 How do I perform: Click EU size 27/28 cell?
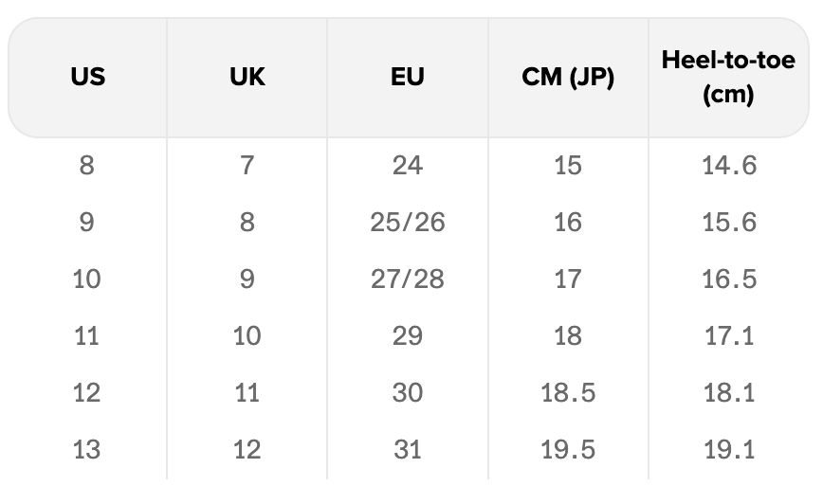pyautogui.click(x=407, y=279)
